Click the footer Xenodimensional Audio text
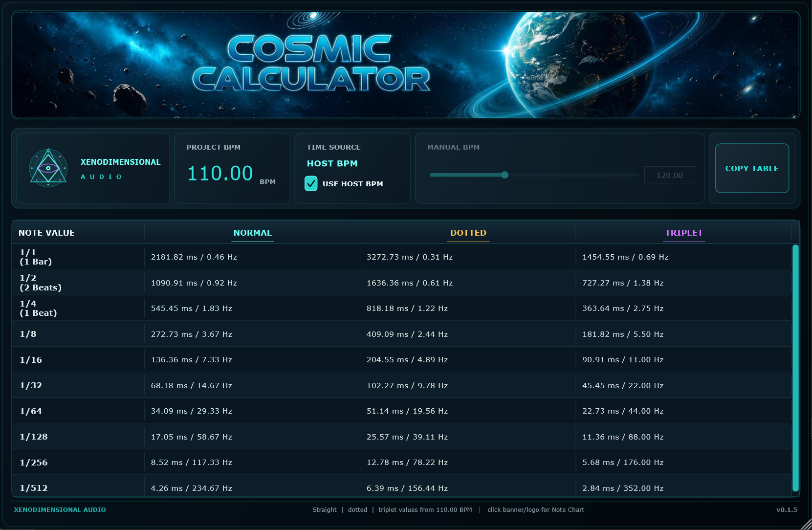Image resolution: width=812 pixels, height=530 pixels. (x=60, y=510)
